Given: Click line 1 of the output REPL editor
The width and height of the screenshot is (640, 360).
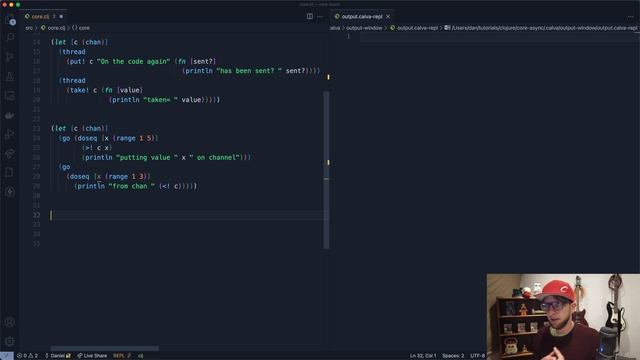Looking at the screenshot, I should point(498,37).
